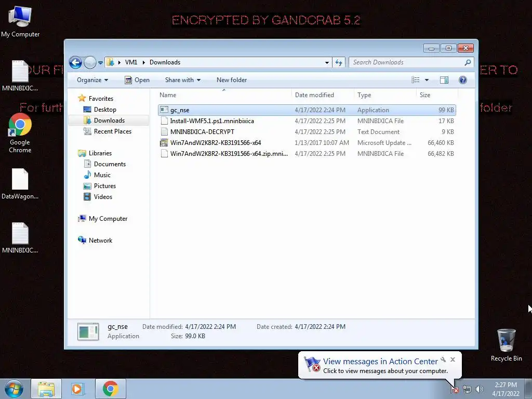Go back with the Explorer back arrow
Image resolution: width=532 pixels, height=399 pixels.
click(75, 62)
